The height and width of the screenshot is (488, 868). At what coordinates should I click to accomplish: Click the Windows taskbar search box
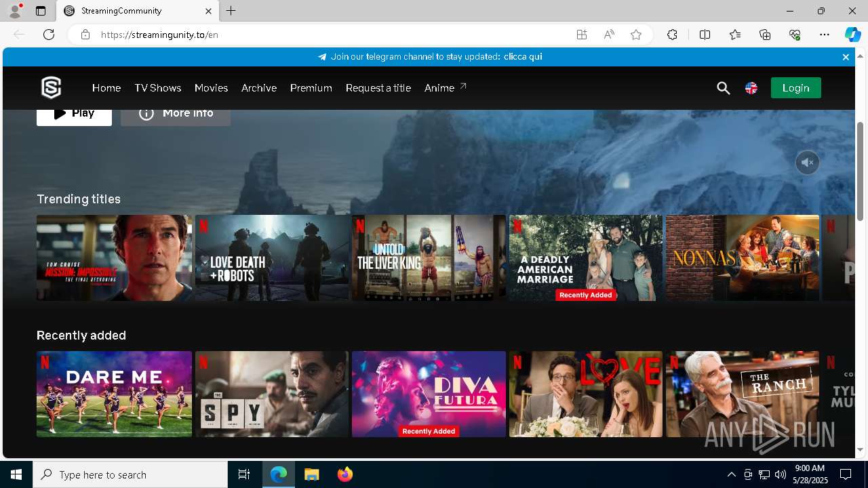(130, 474)
